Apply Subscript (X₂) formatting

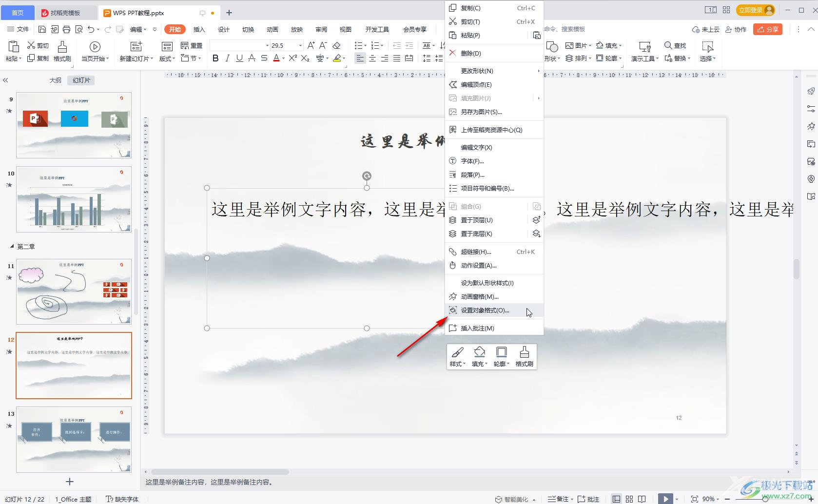tap(305, 58)
